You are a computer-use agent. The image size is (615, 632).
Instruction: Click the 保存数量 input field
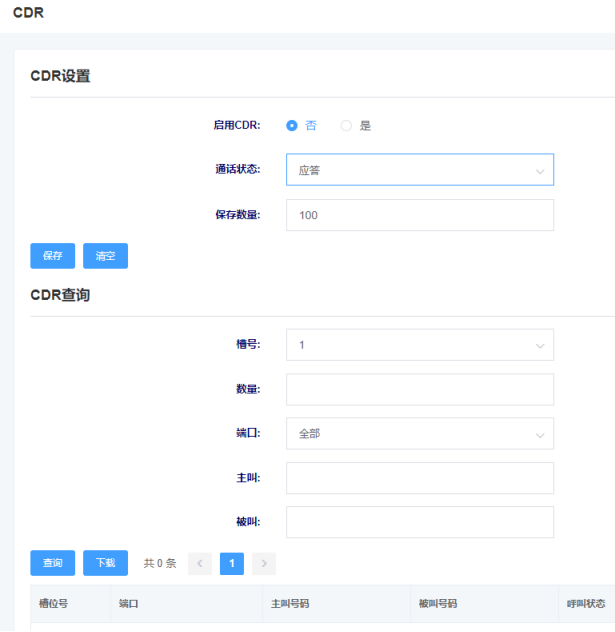420,215
